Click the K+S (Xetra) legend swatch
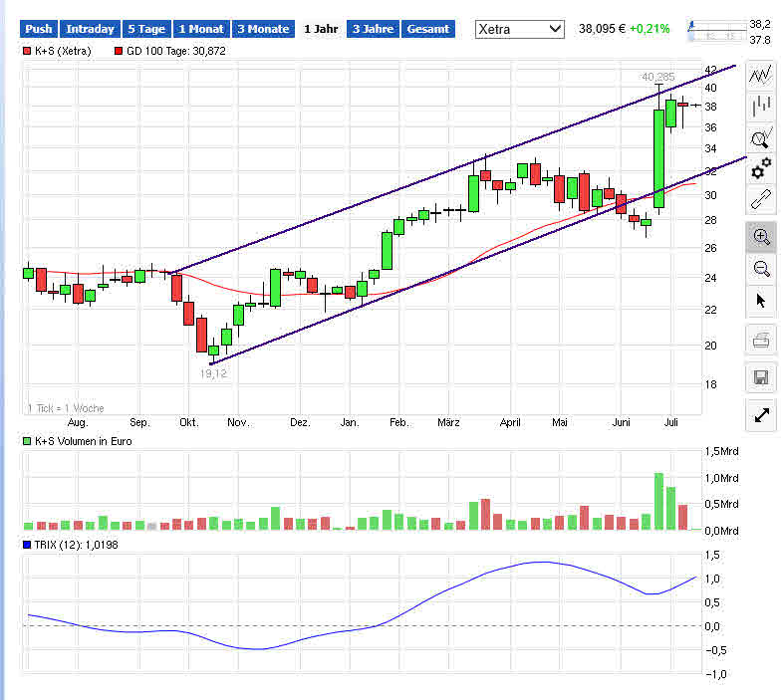783x700 pixels. (27, 51)
